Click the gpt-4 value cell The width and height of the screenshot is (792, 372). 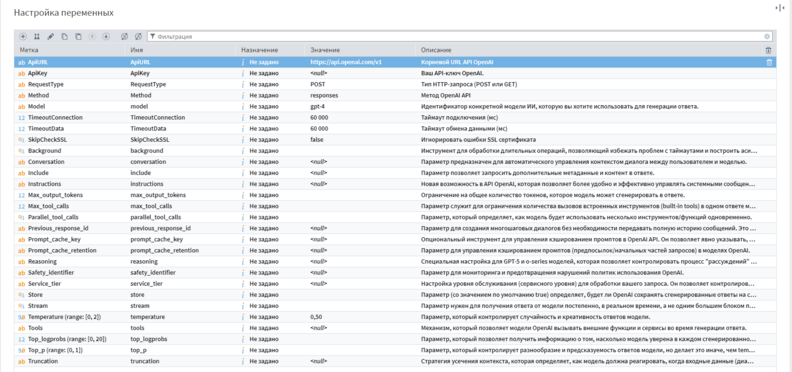pos(318,106)
